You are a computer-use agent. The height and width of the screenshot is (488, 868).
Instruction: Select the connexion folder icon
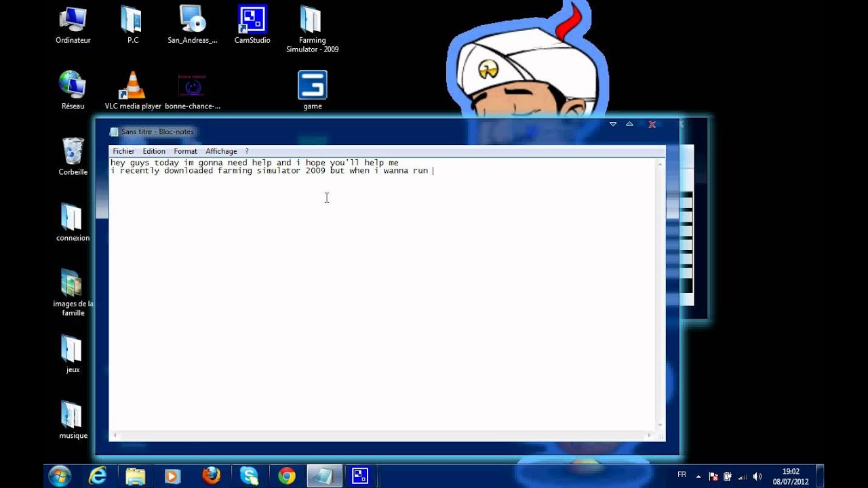click(73, 222)
